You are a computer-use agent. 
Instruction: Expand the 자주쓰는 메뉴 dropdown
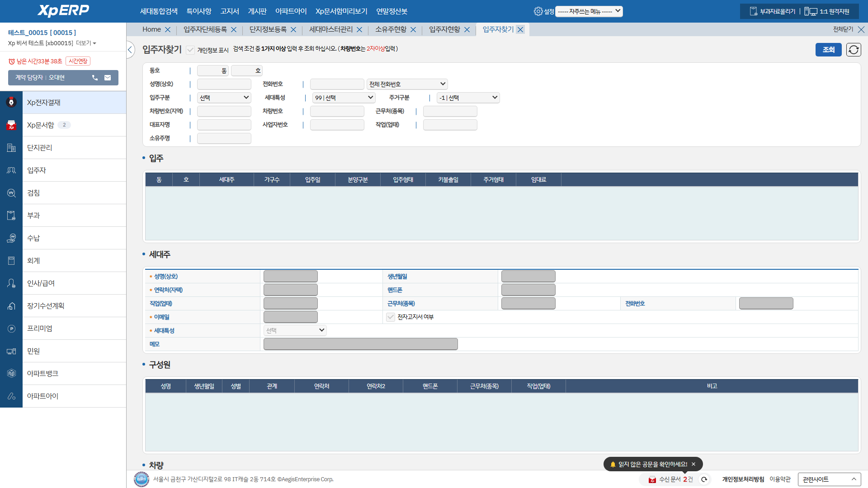589,11
